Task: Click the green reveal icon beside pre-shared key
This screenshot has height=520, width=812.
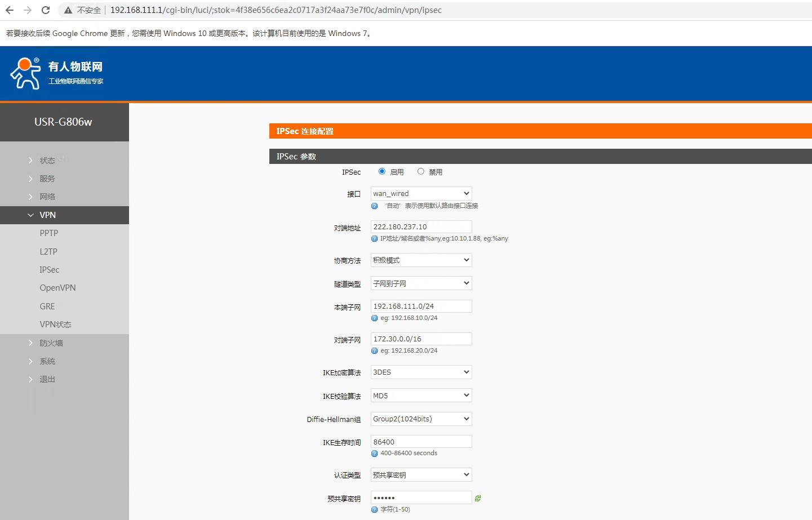Action: (478, 499)
